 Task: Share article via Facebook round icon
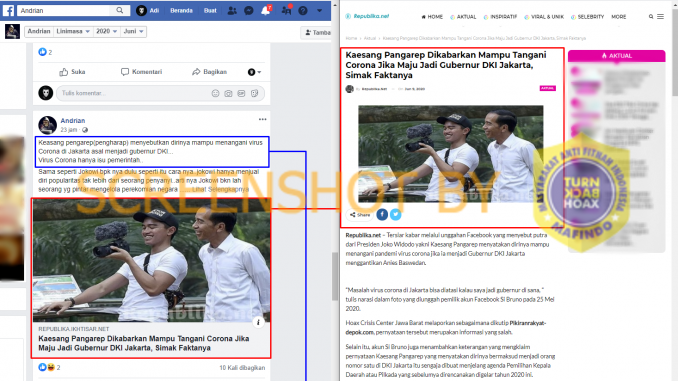pos(382,215)
